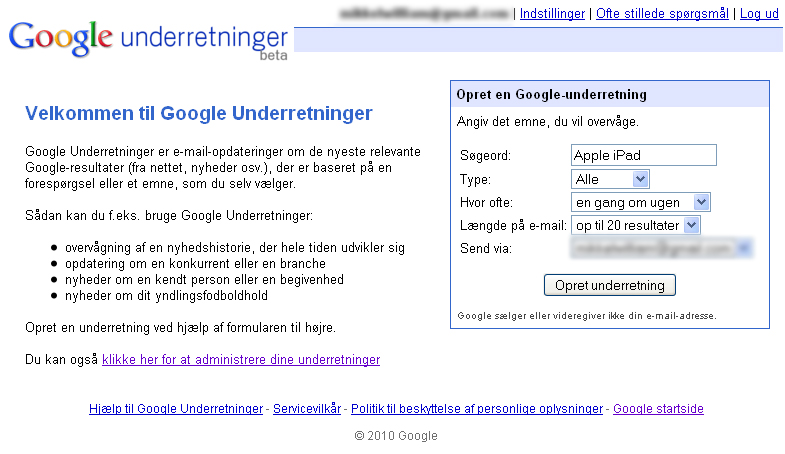Click the Servicevilkår link
Viewport: 785px width, 454px height.
(x=307, y=409)
